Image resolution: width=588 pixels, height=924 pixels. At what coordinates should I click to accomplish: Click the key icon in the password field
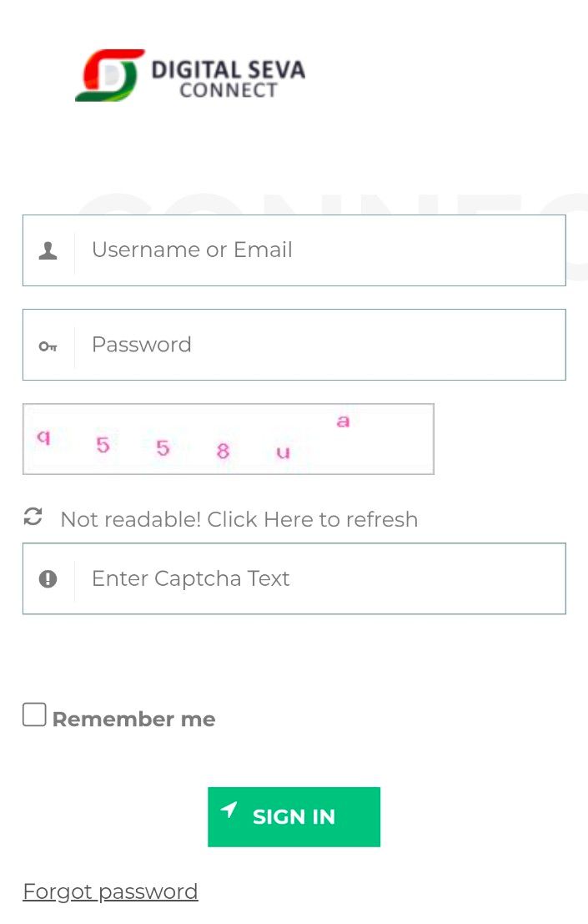[48, 345]
